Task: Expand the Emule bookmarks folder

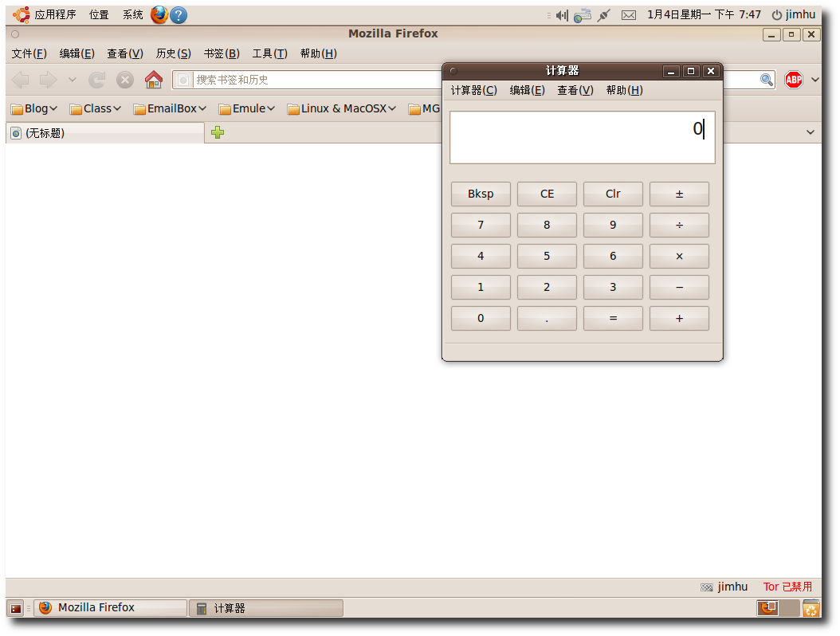Action: 247,108
